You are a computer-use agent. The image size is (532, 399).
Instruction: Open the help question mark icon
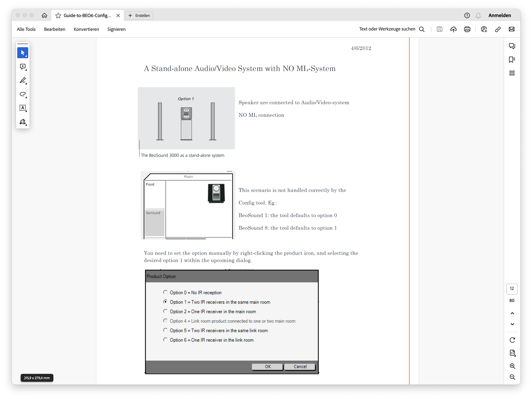pos(467,15)
